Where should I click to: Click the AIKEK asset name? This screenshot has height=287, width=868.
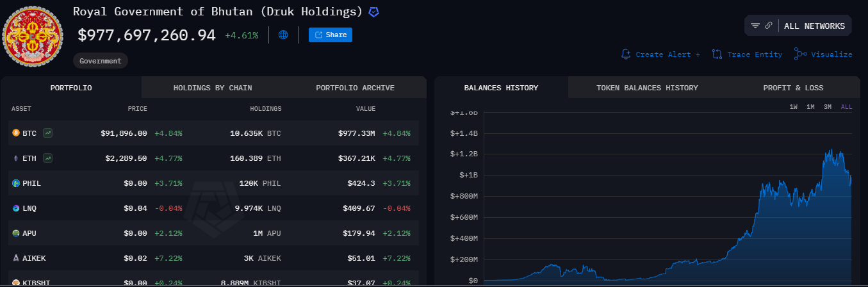pyautogui.click(x=34, y=258)
